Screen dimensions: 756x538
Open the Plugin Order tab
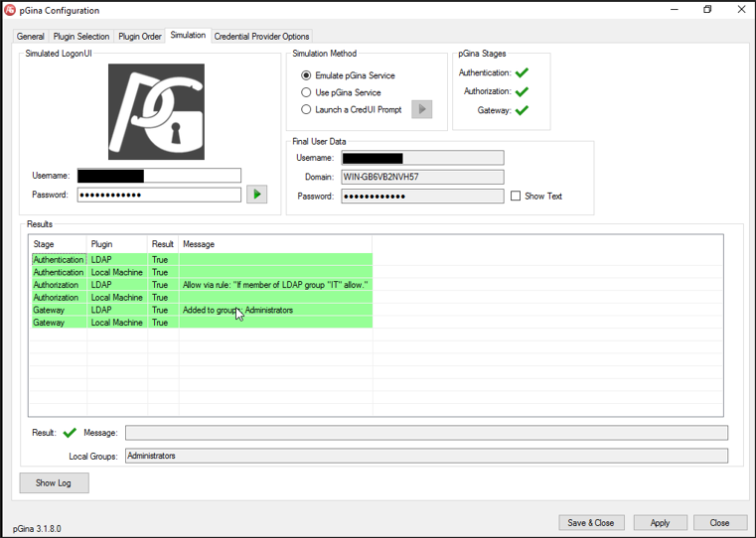click(140, 36)
